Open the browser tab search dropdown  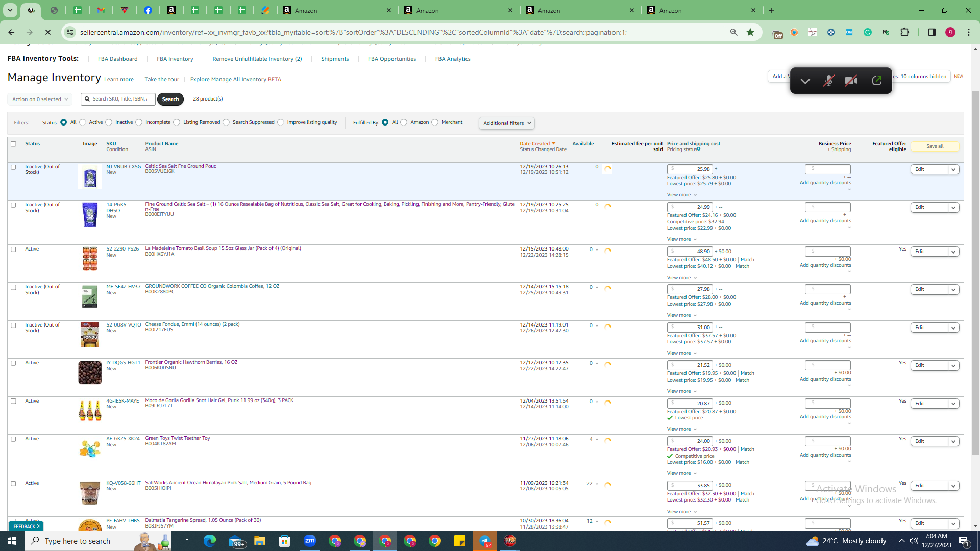(x=10, y=10)
